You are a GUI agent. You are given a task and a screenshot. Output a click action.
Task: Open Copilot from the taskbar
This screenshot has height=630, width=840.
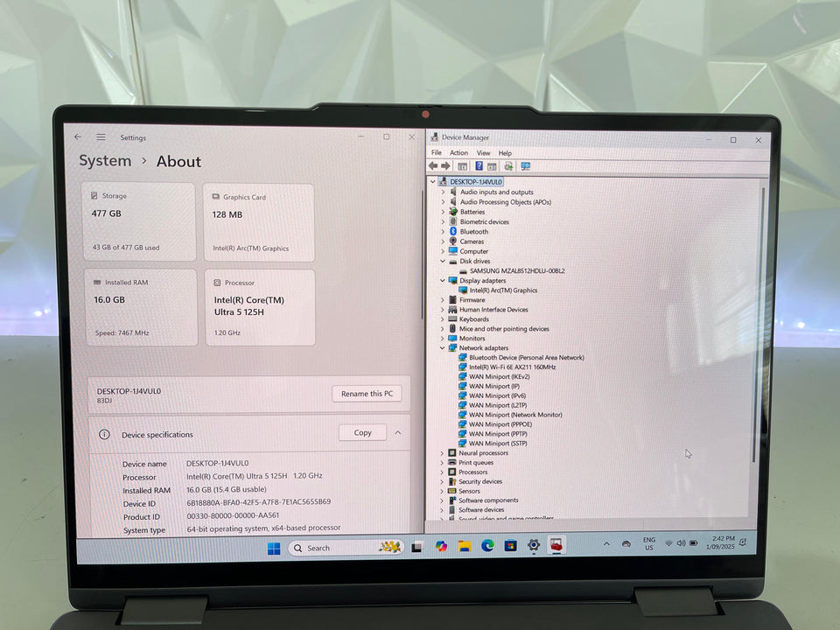[442, 547]
